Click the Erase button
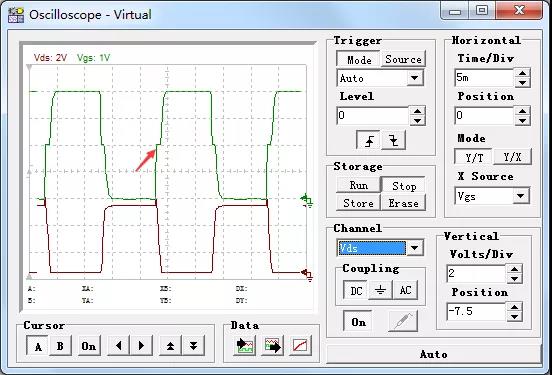This screenshot has height=375, width=552. (x=403, y=203)
